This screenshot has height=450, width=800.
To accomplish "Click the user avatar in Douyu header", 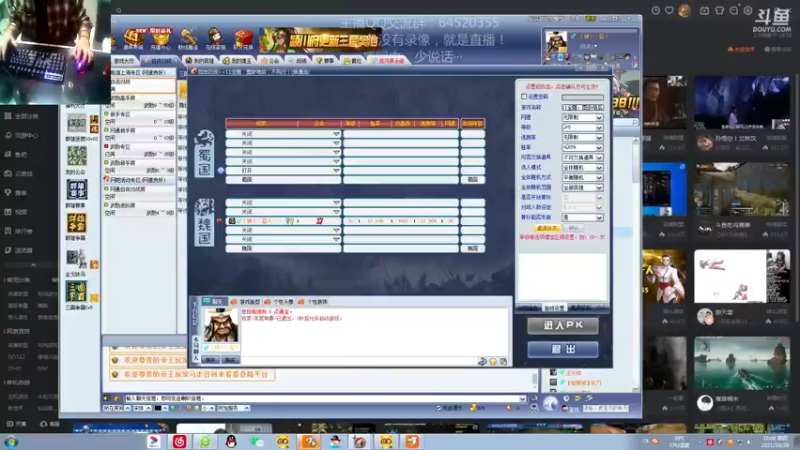I will [684, 10].
